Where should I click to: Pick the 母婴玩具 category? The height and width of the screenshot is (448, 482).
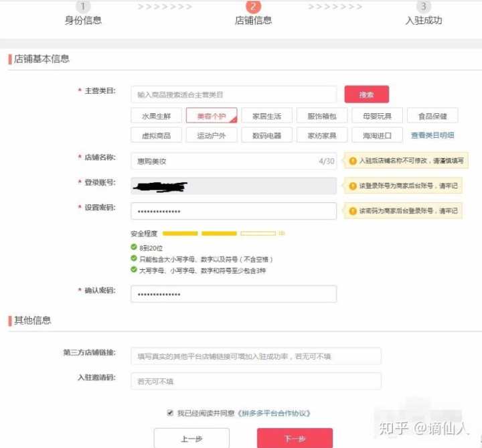tap(377, 116)
